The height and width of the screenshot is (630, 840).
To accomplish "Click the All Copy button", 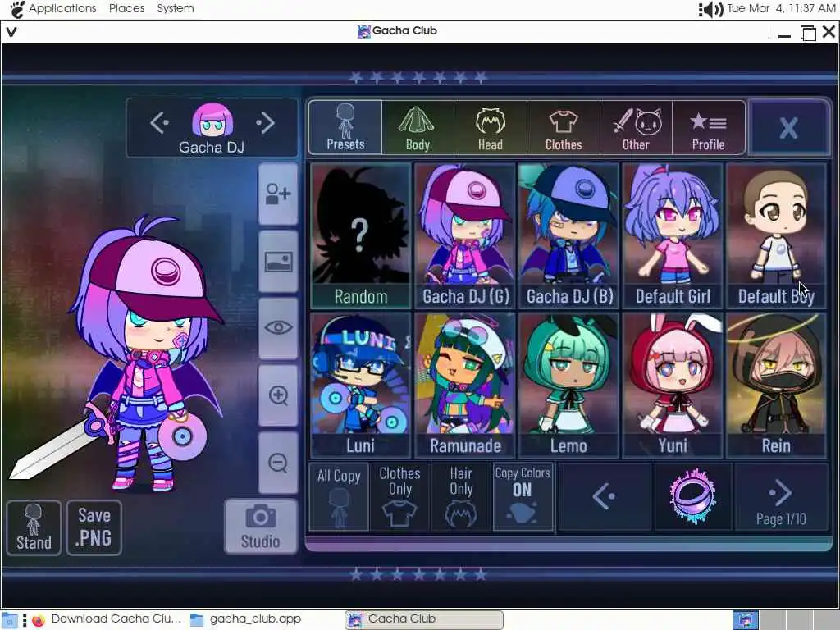I will (x=339, y=496).
